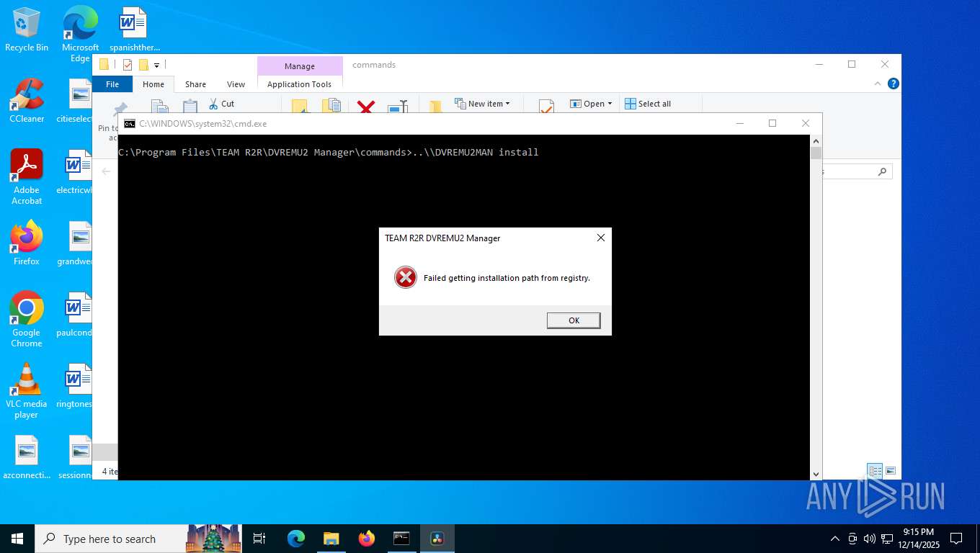The image size is (980, 553).
Task: Open the Windows Start menu
Action: point(17,539)
